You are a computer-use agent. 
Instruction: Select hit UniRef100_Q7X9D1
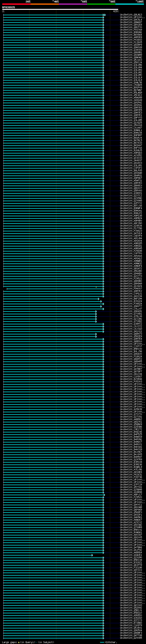pos(131,314)
